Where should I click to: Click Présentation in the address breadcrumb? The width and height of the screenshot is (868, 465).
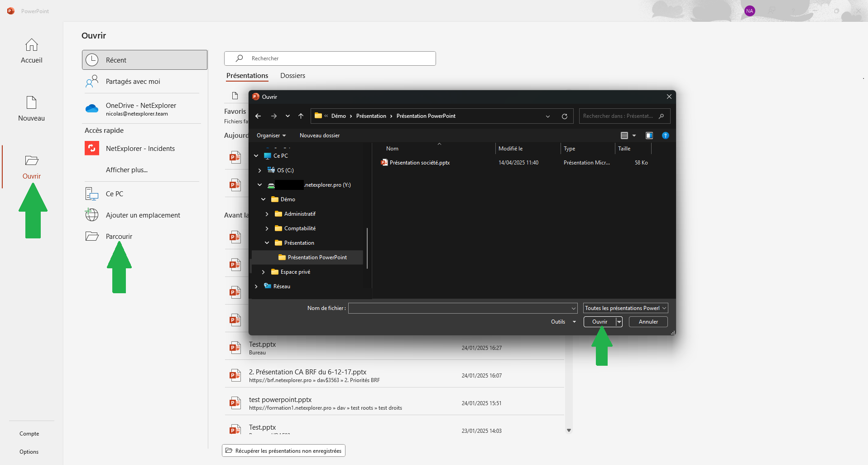(x=371, y=116)
